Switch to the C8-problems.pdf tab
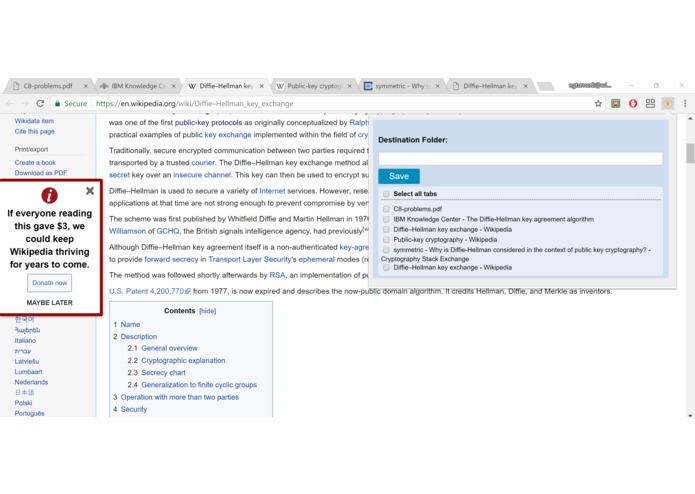 48,86
